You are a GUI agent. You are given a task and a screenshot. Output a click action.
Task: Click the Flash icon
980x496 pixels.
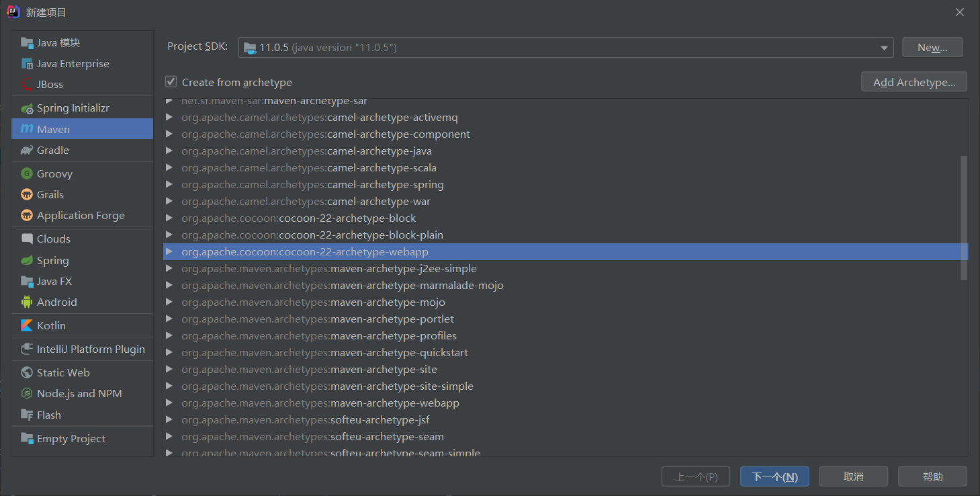[27, 415]
